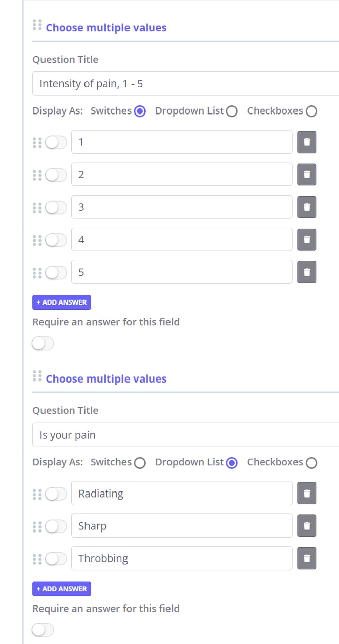Toggle the switch next to answer 4
The image size is (339, 644).
[x=56, y=240]
